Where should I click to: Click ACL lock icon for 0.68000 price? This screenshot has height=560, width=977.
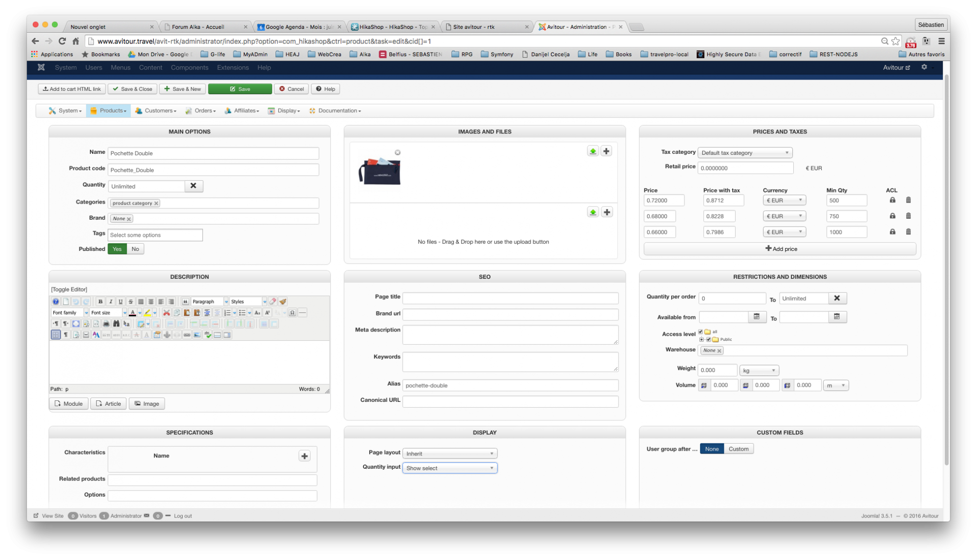[892, 216]
